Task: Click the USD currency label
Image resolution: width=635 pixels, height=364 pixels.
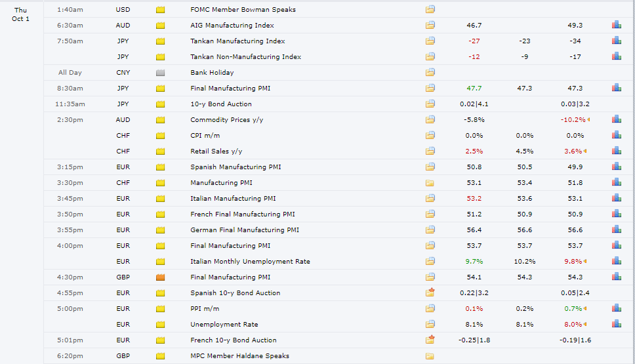Action: pos(123,9)
